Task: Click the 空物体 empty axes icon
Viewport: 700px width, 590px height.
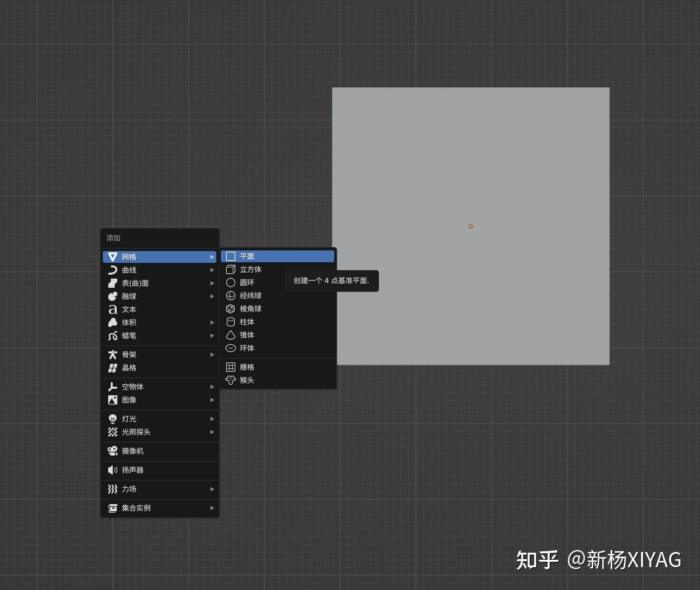Action: coord(113,387)
